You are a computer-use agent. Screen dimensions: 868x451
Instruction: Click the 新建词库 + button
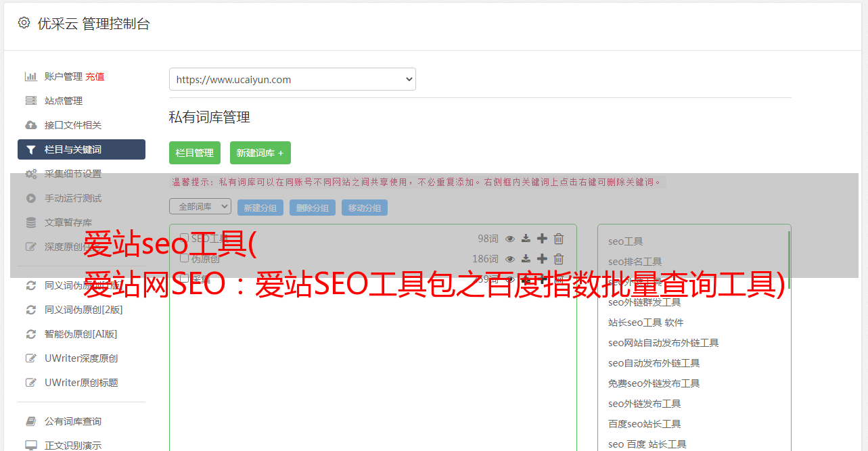(x=260, y=153)
